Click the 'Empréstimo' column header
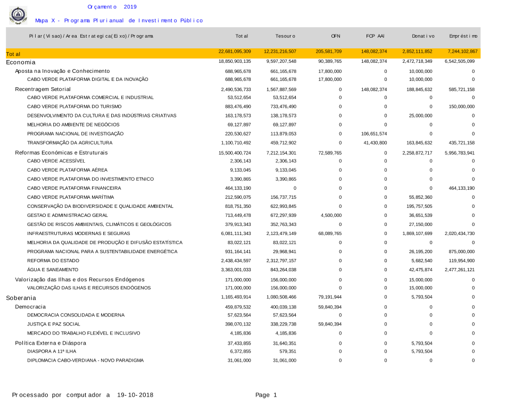 tap(463, 36)
